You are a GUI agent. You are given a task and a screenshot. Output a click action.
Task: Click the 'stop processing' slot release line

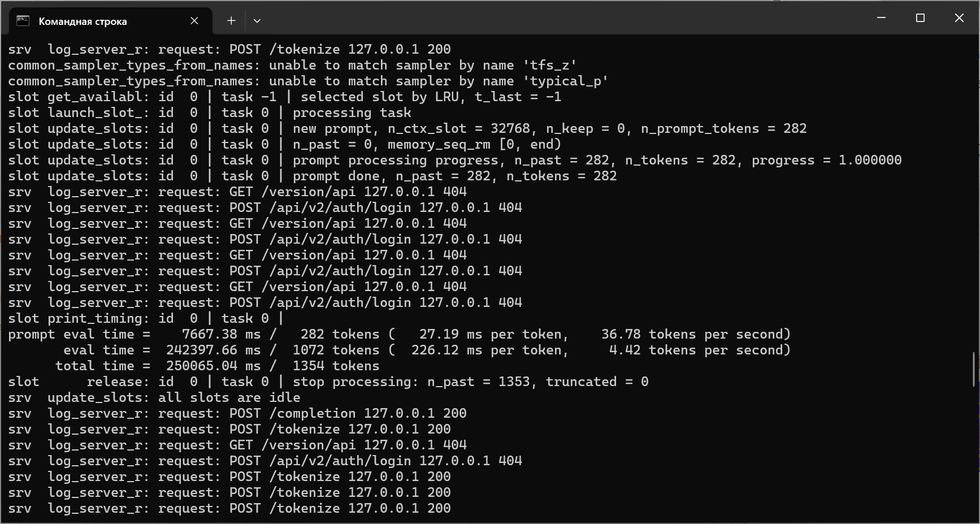[x=328, y=382]
